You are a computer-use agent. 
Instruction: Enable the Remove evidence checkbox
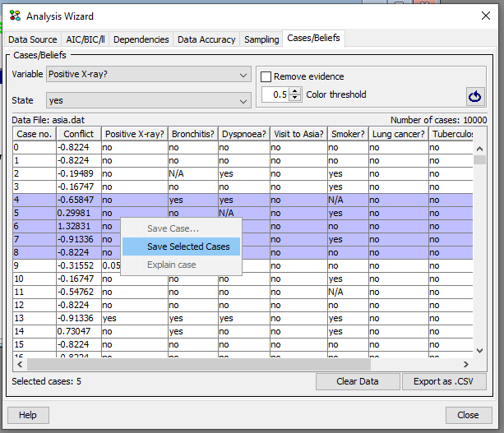[x=266, y=76]
